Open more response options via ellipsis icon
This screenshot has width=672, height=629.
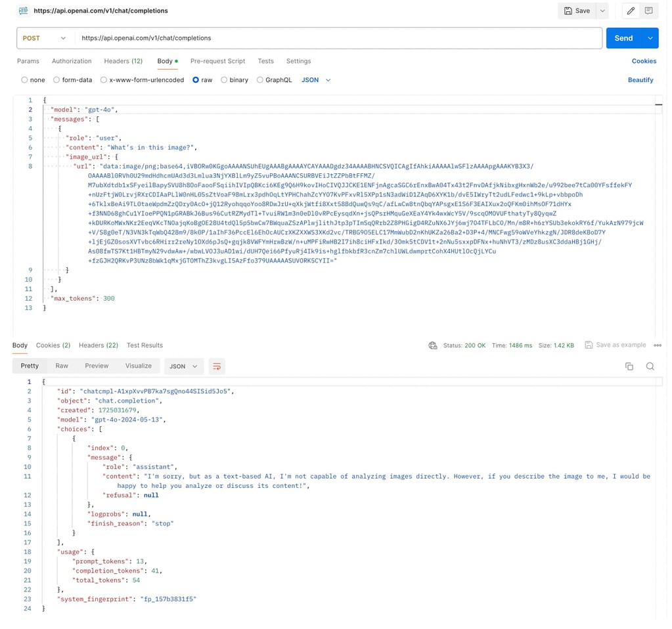tap(658, 345)
